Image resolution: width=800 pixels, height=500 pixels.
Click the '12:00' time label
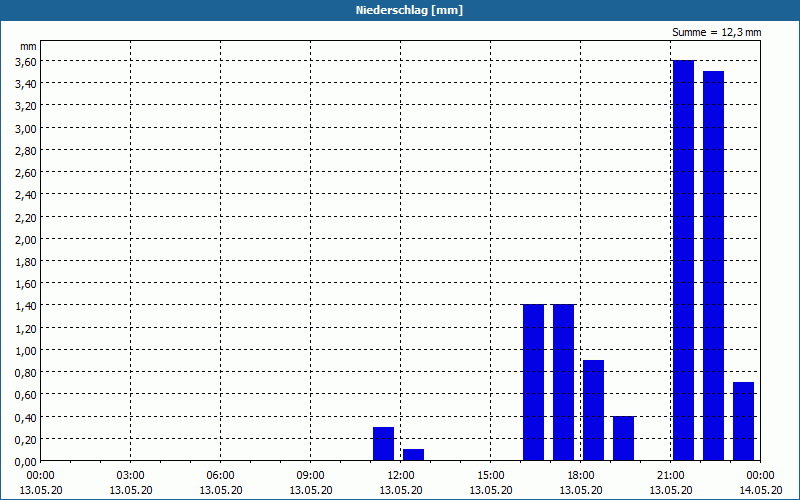pyautogui.click(x=401, y=476)
